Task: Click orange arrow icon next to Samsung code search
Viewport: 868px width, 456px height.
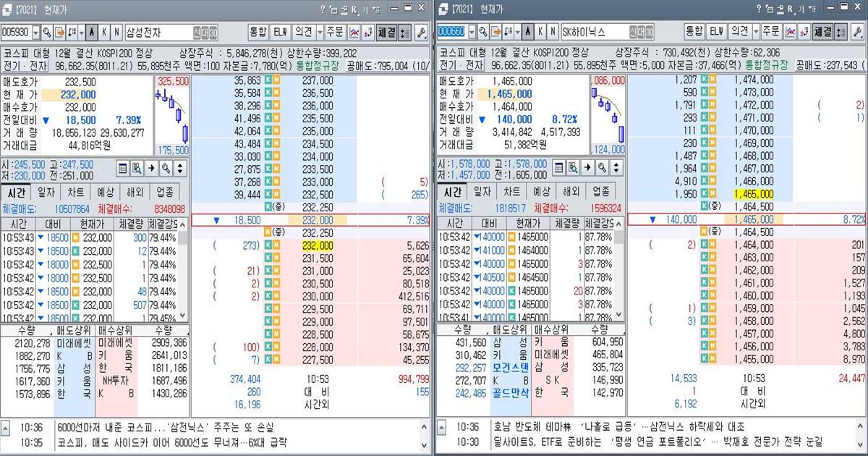Action: coord(59,33)
